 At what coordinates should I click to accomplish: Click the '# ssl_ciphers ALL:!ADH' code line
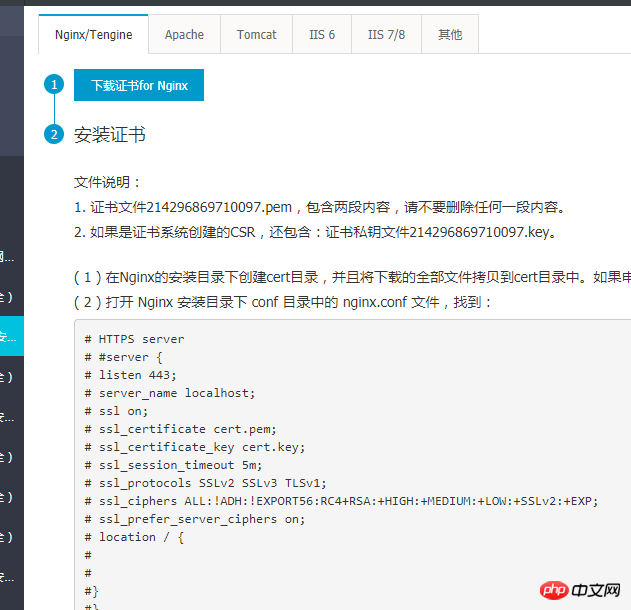pyautogui.click(x=341, y=501)
